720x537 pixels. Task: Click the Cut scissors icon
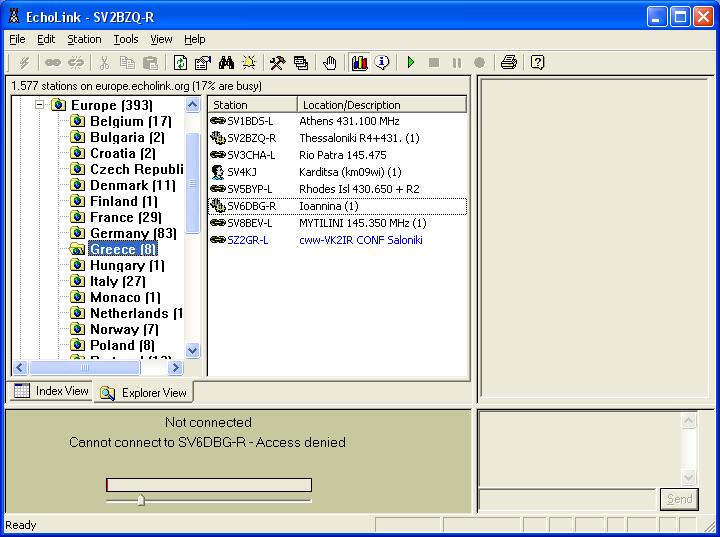(x=105, y=62)
